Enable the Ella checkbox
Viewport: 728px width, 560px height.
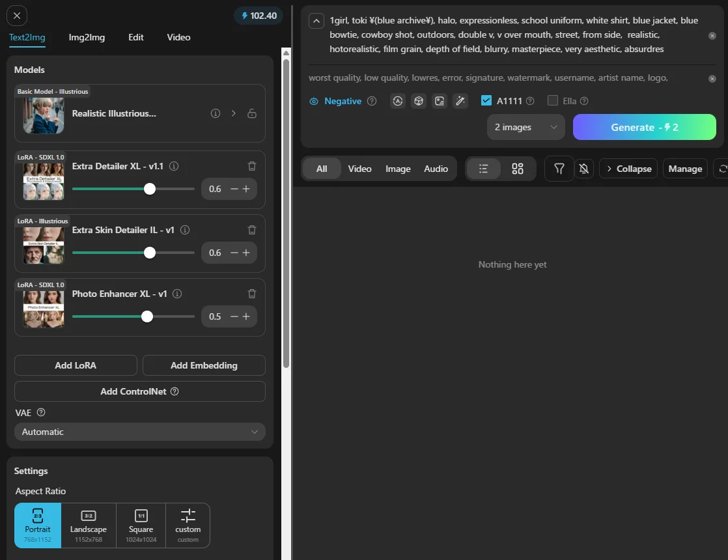(x=553, y=101)
